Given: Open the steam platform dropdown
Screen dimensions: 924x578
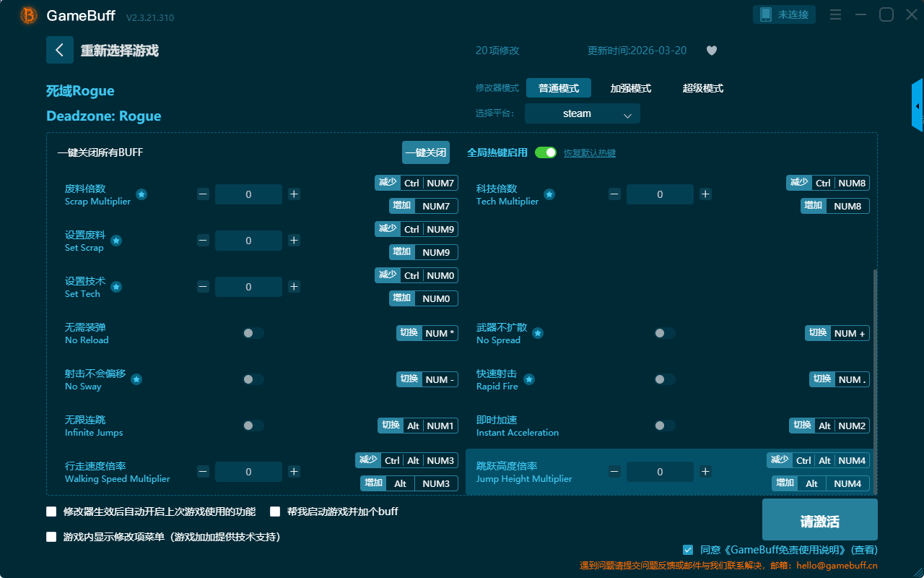Looking at the screenshot, I should [582, 113].
